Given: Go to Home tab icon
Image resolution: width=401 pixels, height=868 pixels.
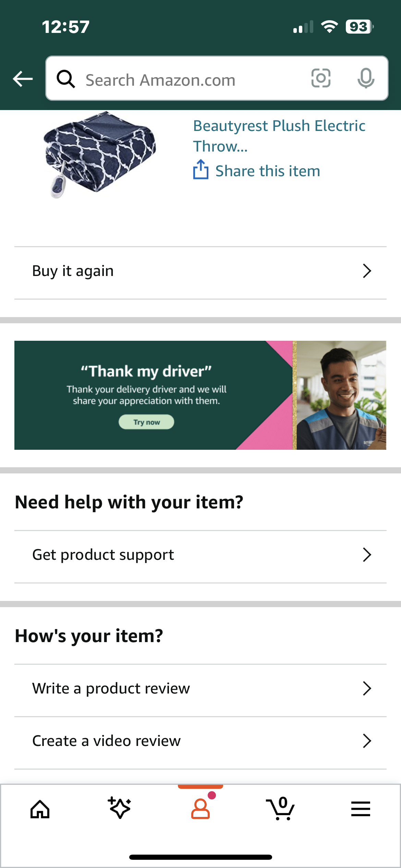Looking at the screenshot, I should pyautogui.click(x=40, y=809).
